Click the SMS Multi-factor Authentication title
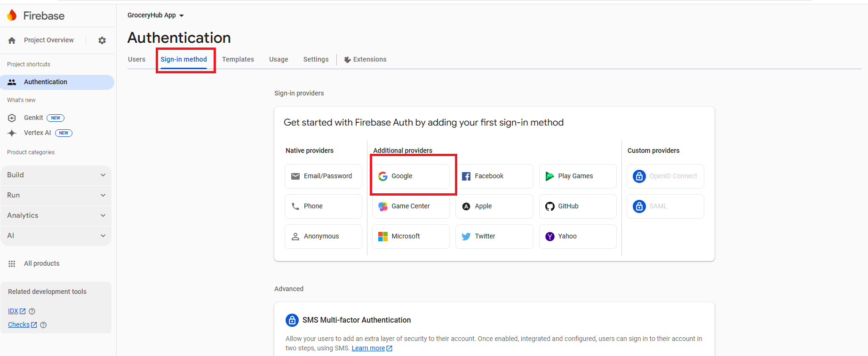This screenshot has width=868, height=356. 357,320
